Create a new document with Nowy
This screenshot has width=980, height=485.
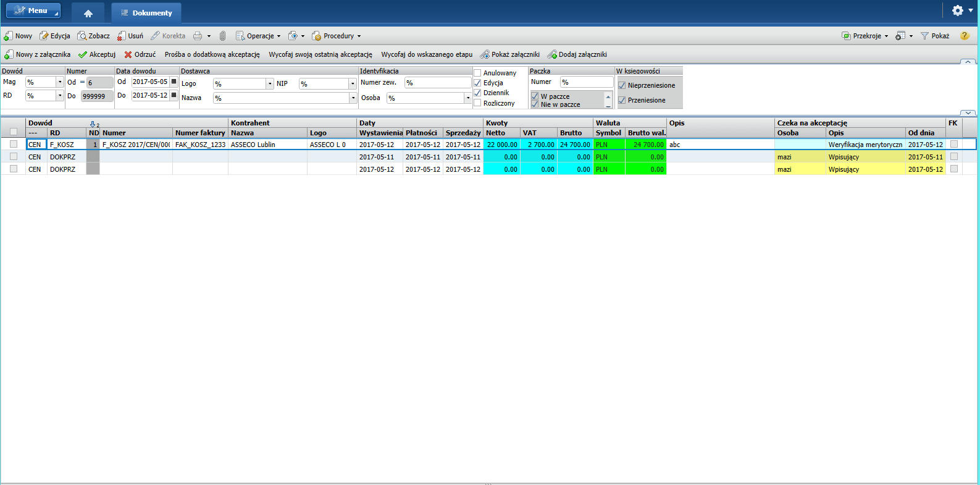(18, 36)
